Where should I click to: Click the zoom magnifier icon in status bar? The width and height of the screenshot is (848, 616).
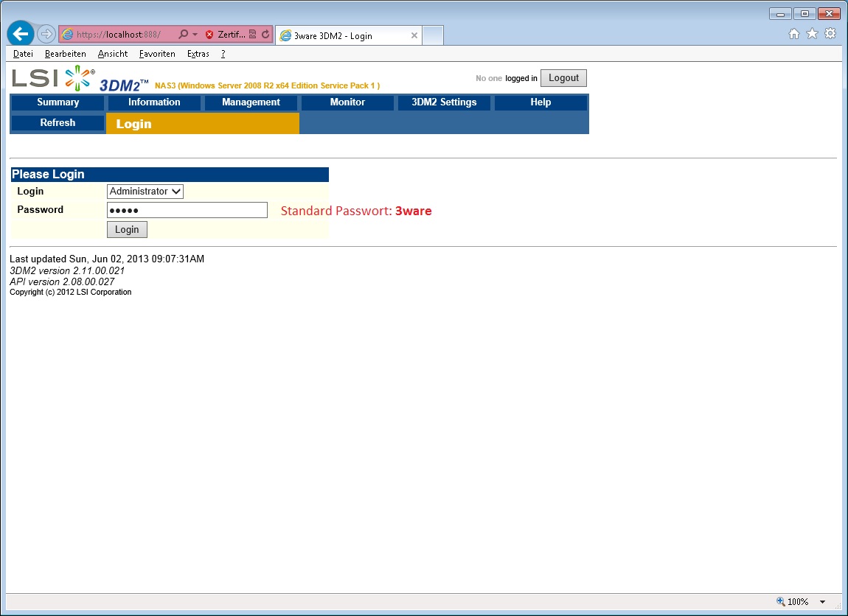[x=780, y=601]
